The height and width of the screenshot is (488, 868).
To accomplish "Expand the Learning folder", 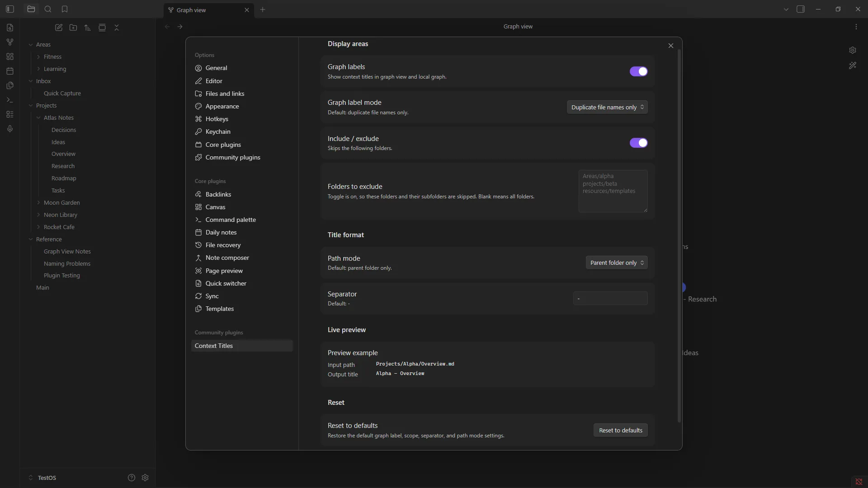I will (38, 69).
